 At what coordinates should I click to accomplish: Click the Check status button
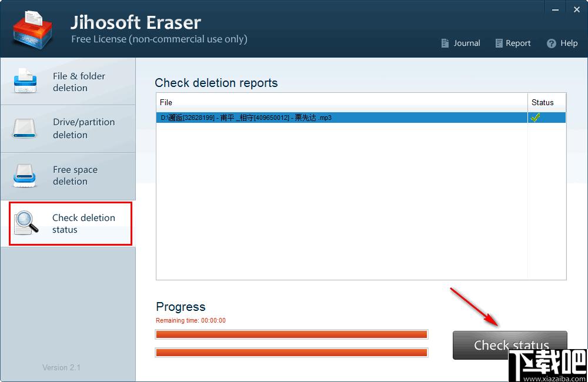510,345
